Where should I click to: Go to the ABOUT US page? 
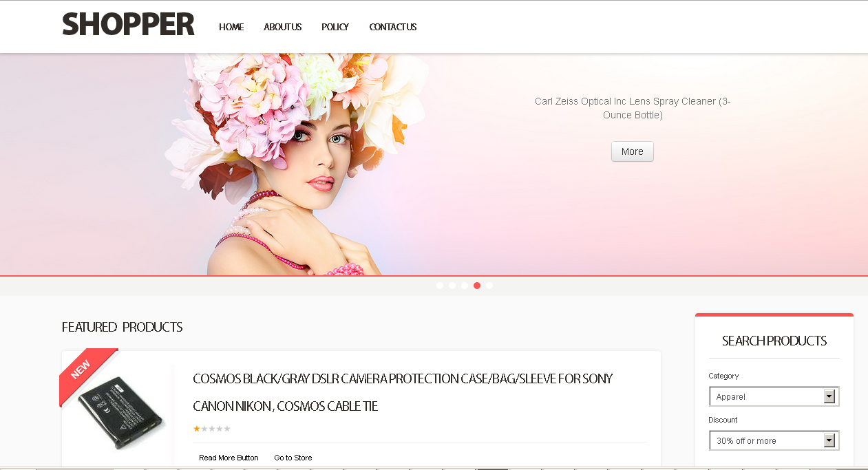point(283,27)
